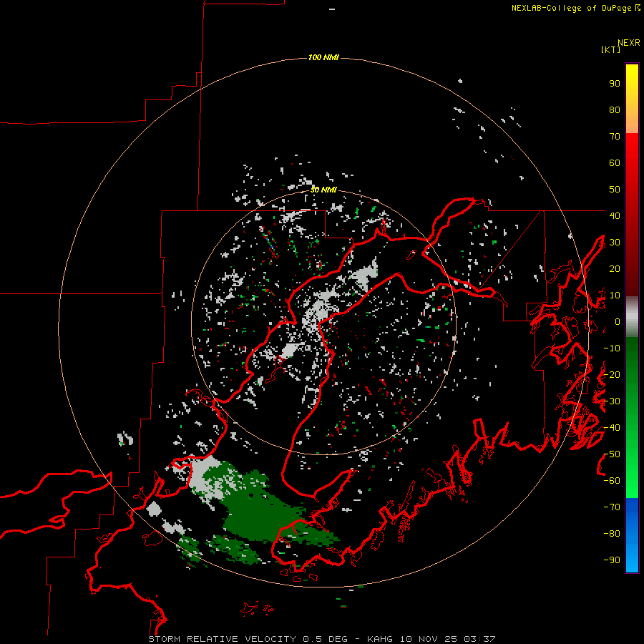Click the KT units label above the color scale
Screen dimensions: 644x644
tap(611, 49)
